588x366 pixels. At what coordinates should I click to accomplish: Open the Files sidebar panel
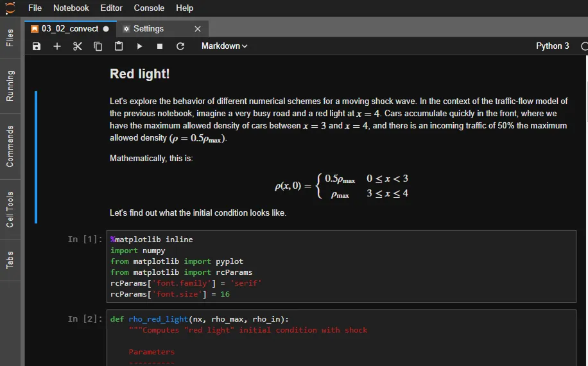click(x=10, y=38)
